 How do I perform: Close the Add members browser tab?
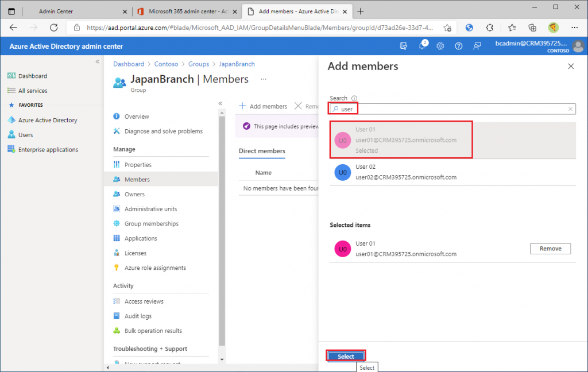click(345, 11)
